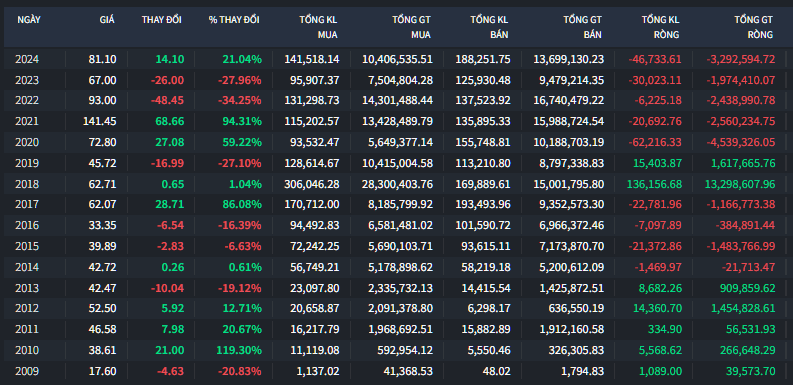Viewport: 793px width, 385px height.
Task: Sort by the NGÀY column header
Action: pyautogui.click(x=29, y=20)
